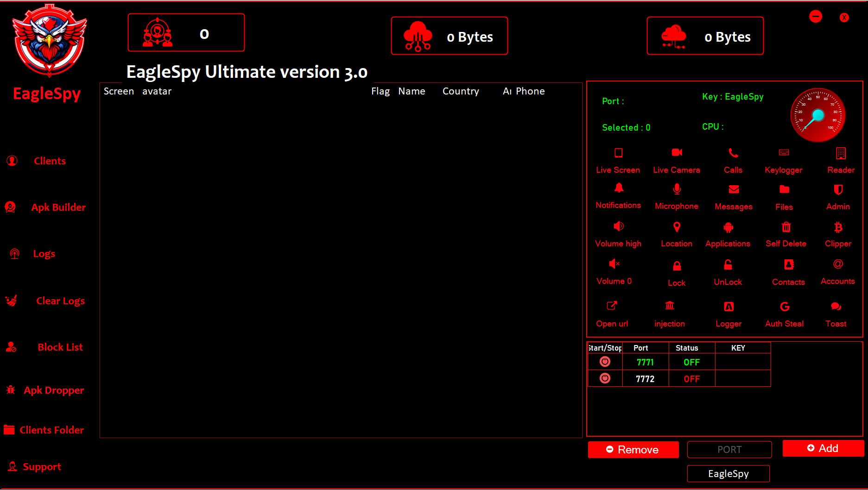Click the connected clients counter box
The height and width of the screenshot is (490, 868).
point(186,32)
